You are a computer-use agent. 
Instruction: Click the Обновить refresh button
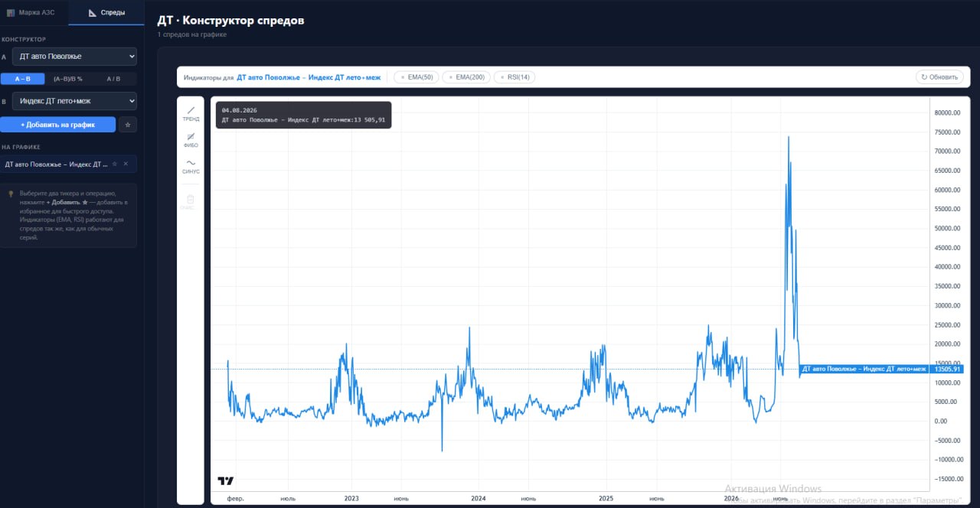pyautogui.click(x=939, y=77)
